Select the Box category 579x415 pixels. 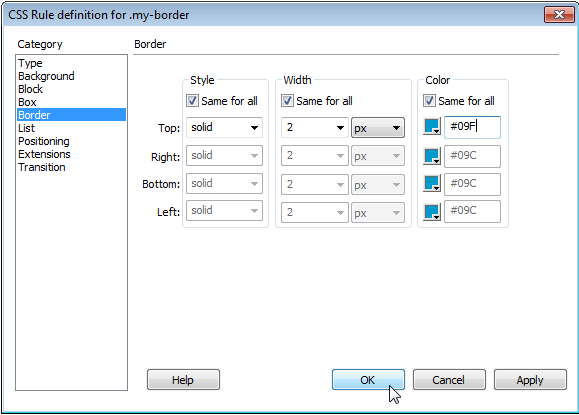[x=27, y=102]
